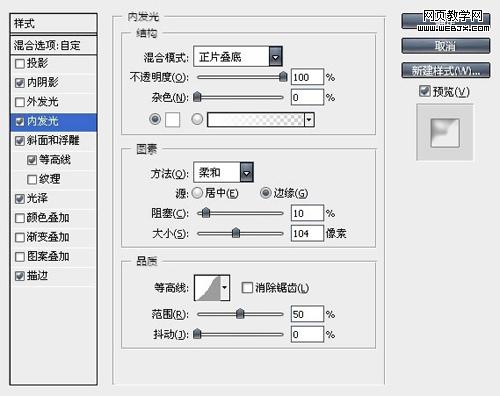Enable the 外发光 outer glow checkbox

point(20,102)
